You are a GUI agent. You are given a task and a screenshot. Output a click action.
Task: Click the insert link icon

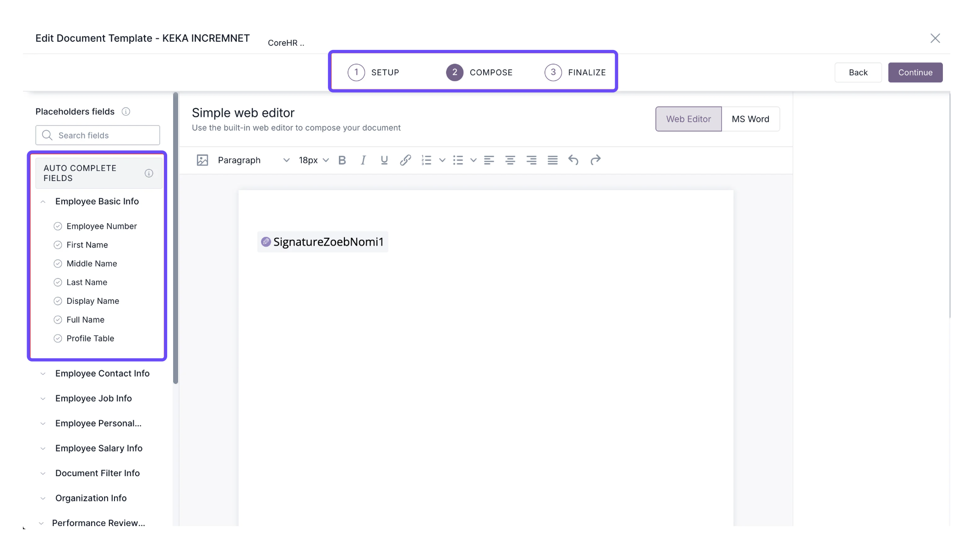click(x=405, y=160)
